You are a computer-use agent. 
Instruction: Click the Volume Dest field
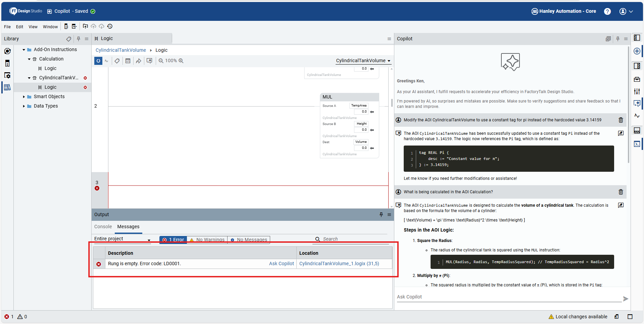coord(361,142)
